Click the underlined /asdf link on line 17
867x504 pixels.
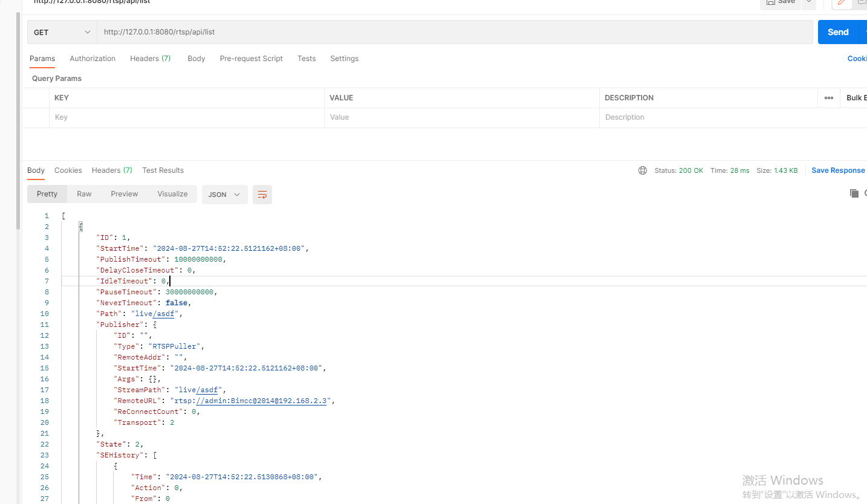207,390
